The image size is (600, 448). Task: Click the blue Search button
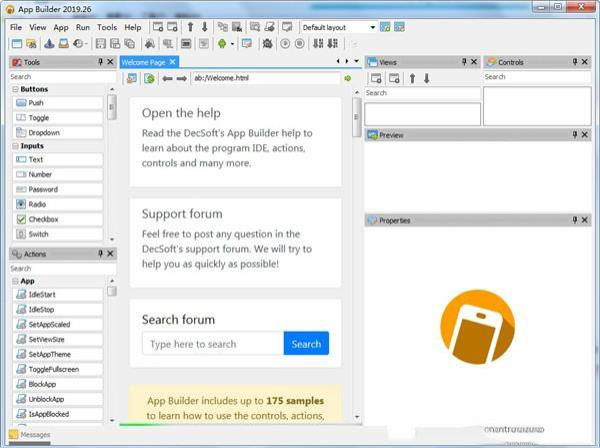306,344
